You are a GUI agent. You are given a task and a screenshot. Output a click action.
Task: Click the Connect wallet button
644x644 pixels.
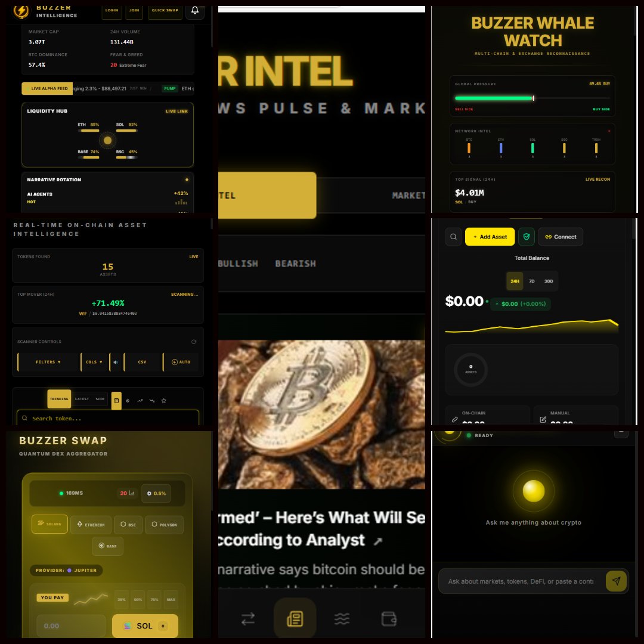[x=560, y=237]
